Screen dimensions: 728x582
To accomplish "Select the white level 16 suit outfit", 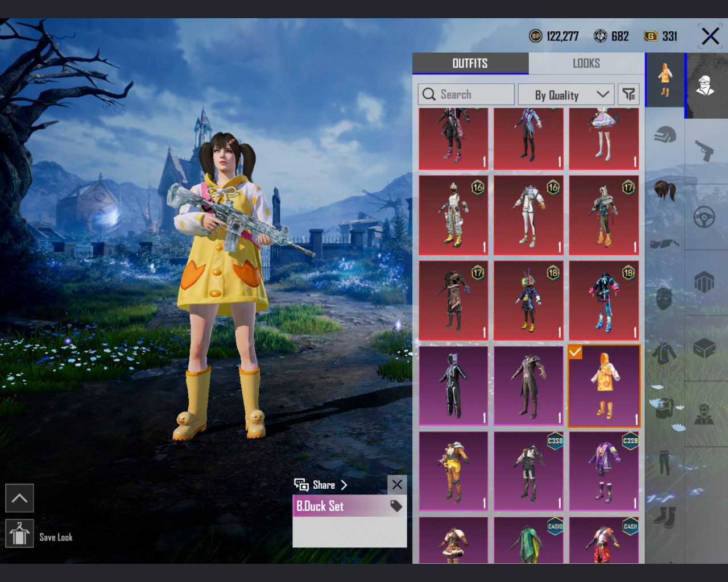I will pyautogui.click(x=528, y=215).
